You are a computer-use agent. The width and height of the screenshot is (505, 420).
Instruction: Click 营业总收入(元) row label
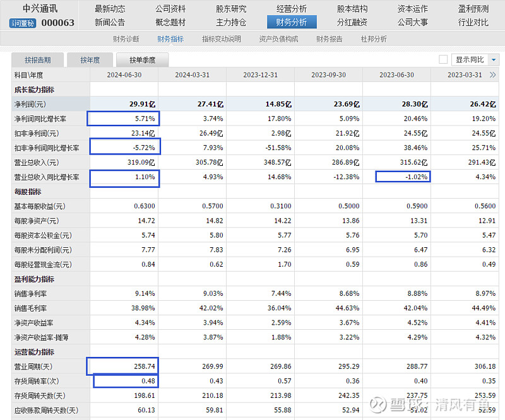37,163
